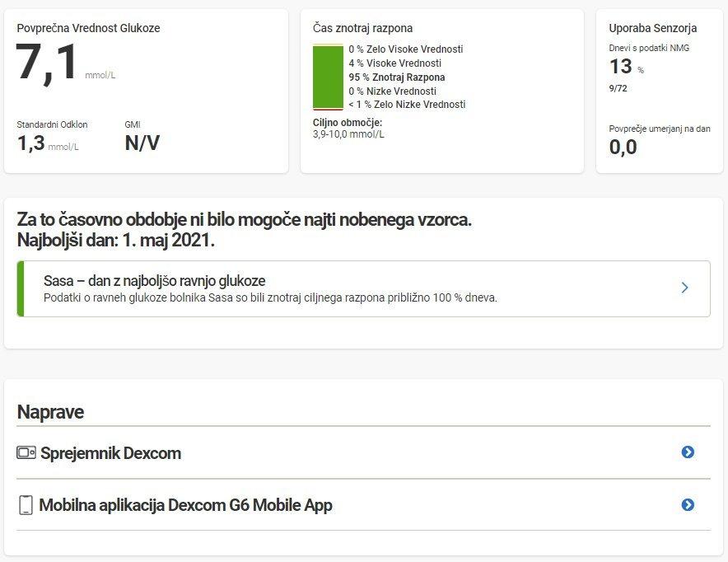Click the 13 % sensor usage value
The height and width of the screenshot is (562, 728).
tap(621, 66)
